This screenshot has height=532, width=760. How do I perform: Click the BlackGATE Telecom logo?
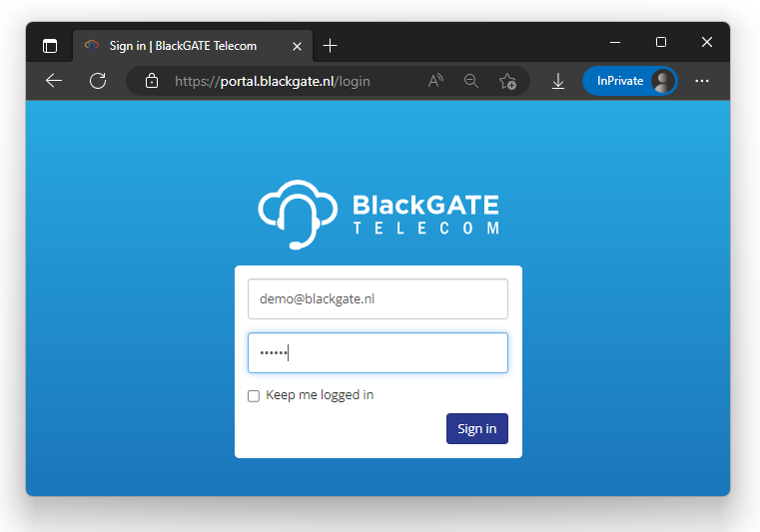coord(379,215)
